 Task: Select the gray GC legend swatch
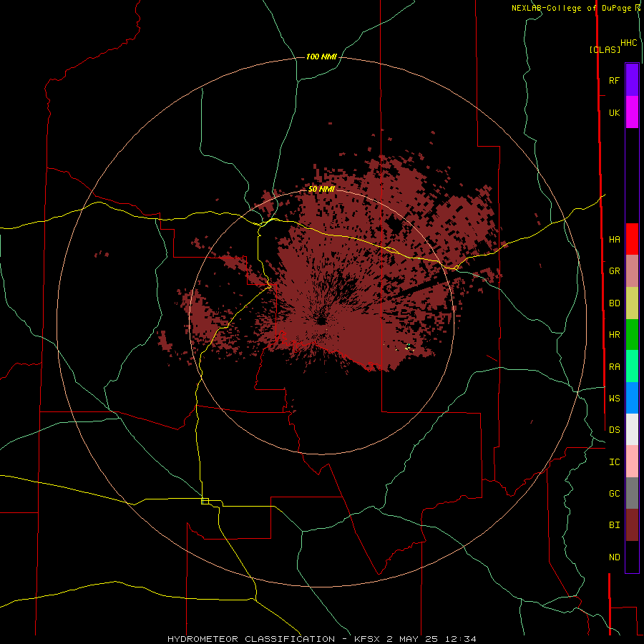click(x=632, y=493)
